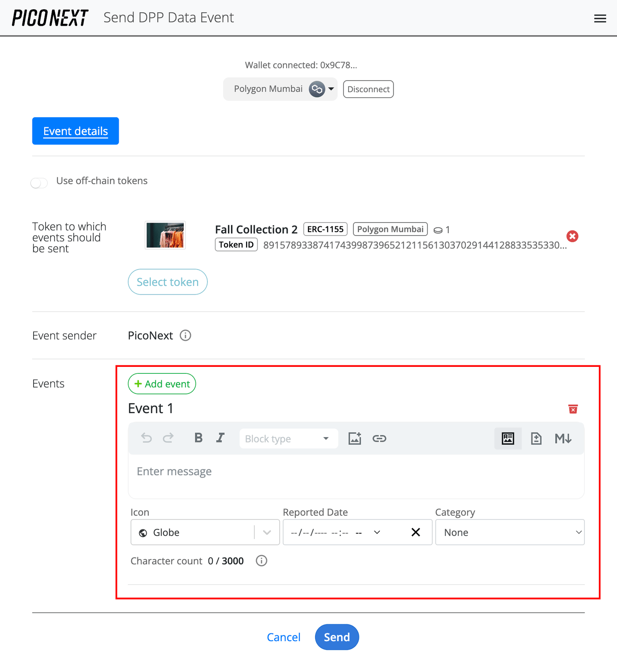Viewport: 617px width, 672px height.
Task: Open the Category dropdown showing None
Action: tap(510, 532)
